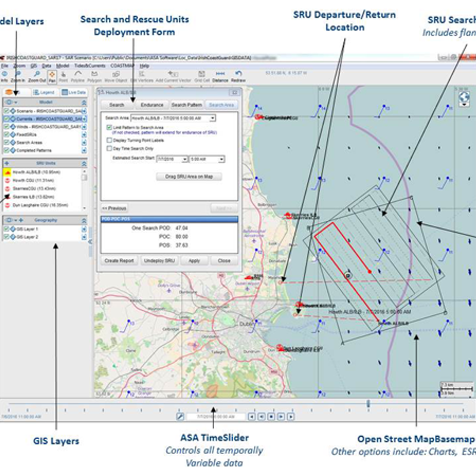Select the Distance measuring tool

(220, 75)
